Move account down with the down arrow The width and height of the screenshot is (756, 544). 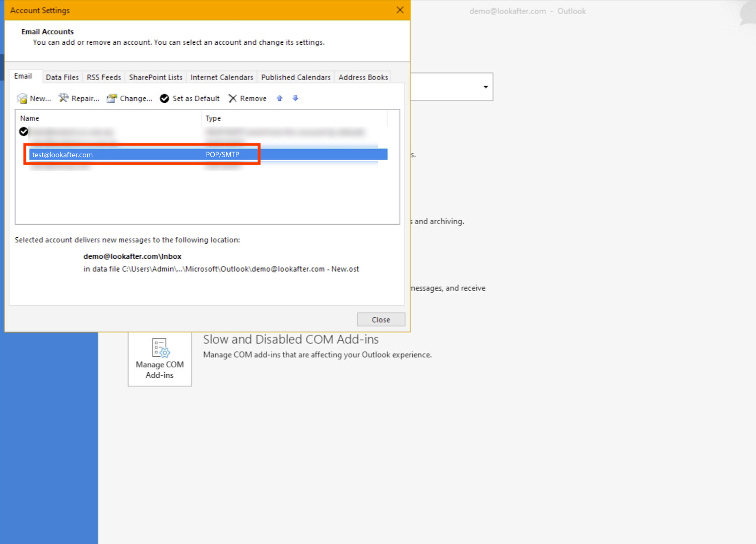pos(296,98)
